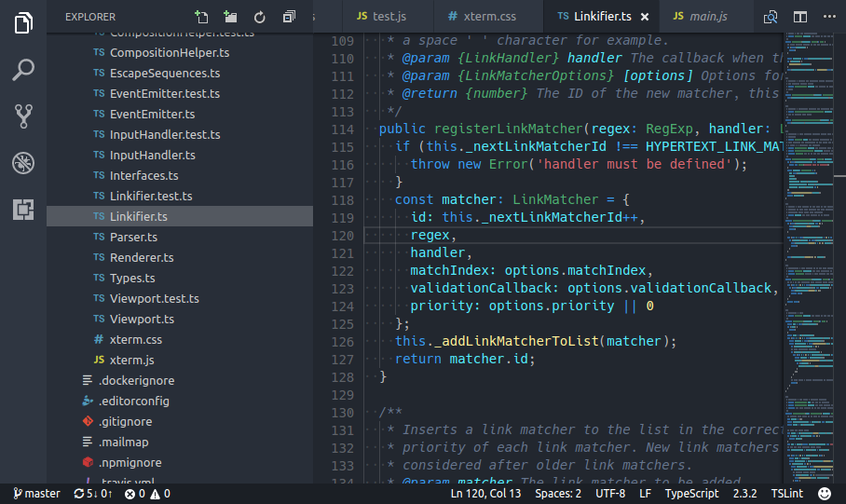Open the Debug view in activity bar
846x504 pixels.
pyautogui.click(x=23, y=162)
